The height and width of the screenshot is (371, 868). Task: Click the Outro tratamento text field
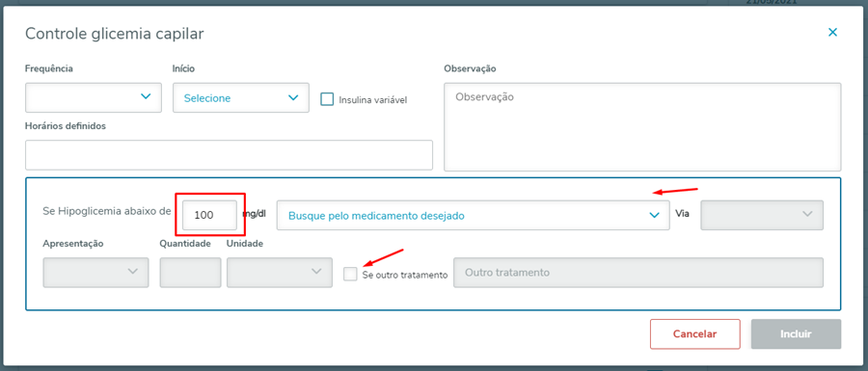(638, 272)
